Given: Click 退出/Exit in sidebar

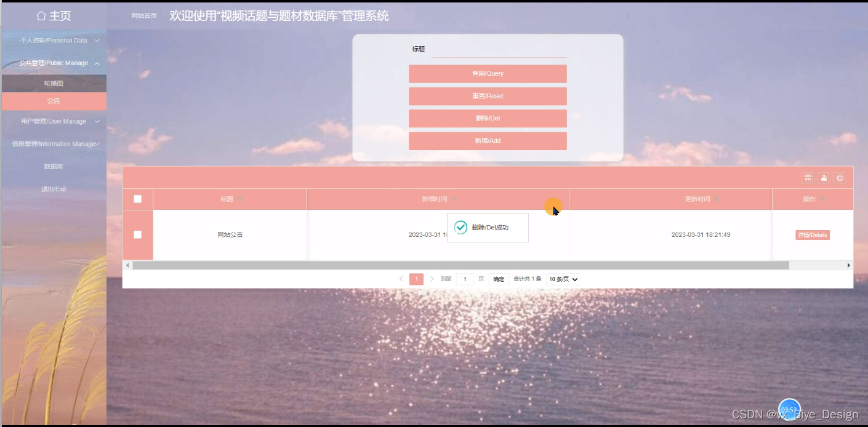Looking at the screenshot, I should tap(54, 190).
